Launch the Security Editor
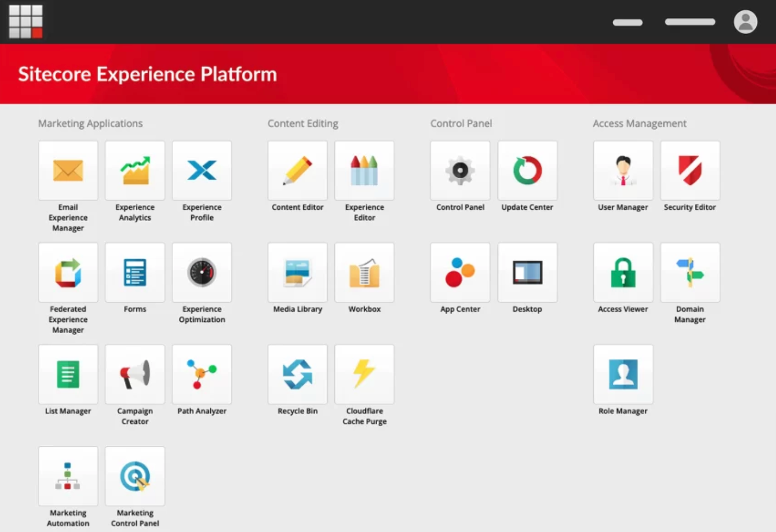Image resolution: width=776 pixels, height=532 pixels. pyautogui.click(x=690, y=170)
